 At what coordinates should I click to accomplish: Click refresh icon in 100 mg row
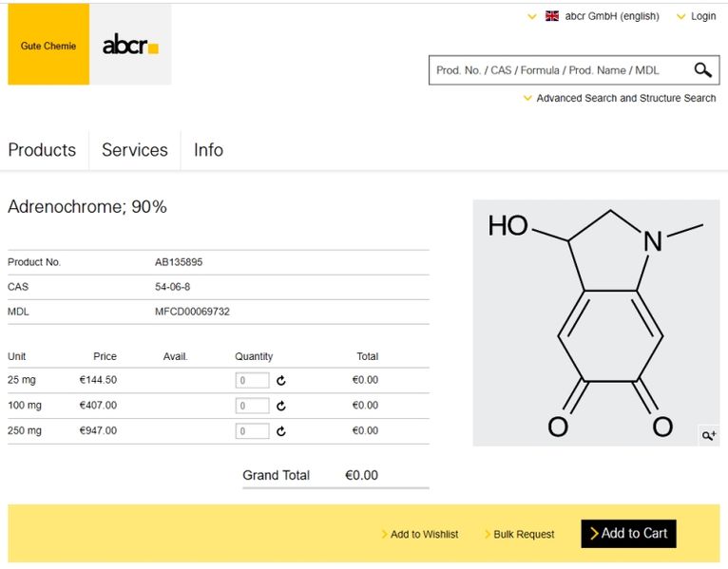pyautogui.click(x=281, y=406)
